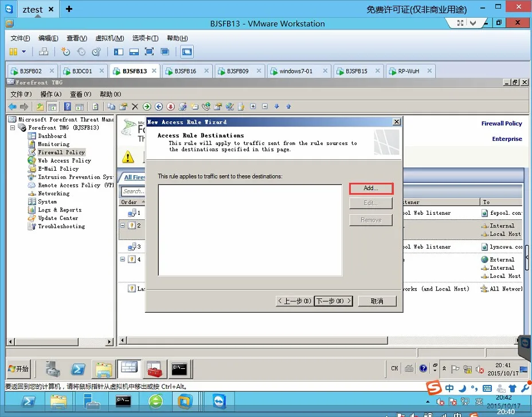Click the take snapshot icon
This screenshot has width=532, height=417.
(x=65, y=52)
